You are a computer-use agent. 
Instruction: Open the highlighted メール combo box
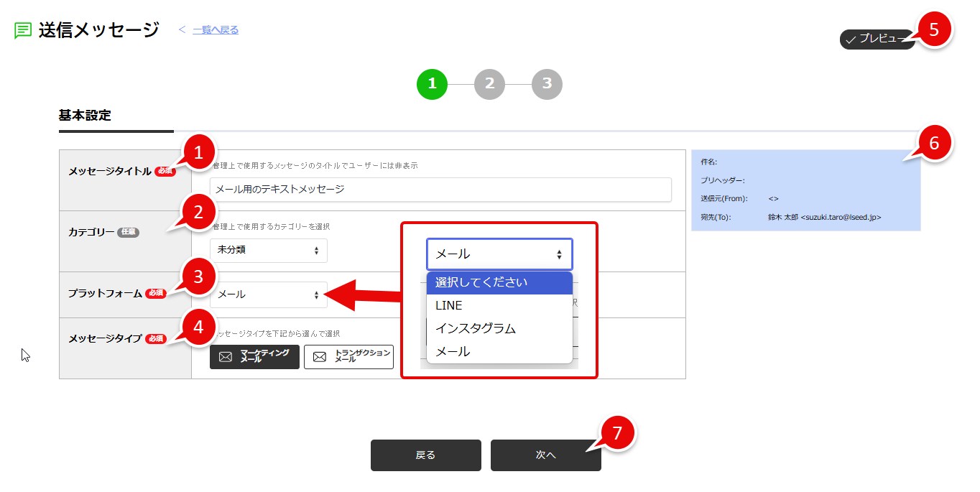499,254
